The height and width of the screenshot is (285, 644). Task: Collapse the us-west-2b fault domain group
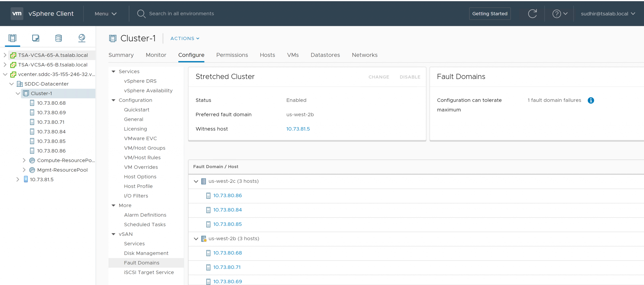coord(196,239)
